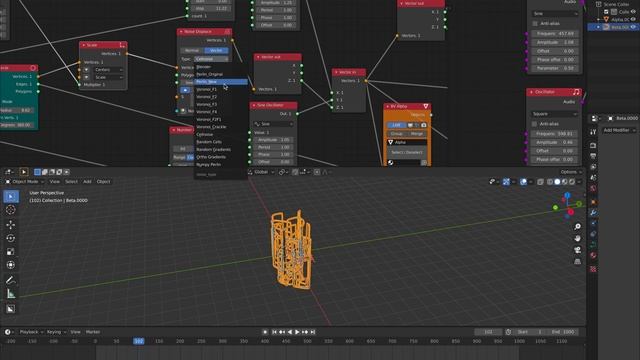Choose Voronoi_Crackle from noise type list
Image resolution: width=640 pixels, height=360 pixels.
[x=221, y=127]
